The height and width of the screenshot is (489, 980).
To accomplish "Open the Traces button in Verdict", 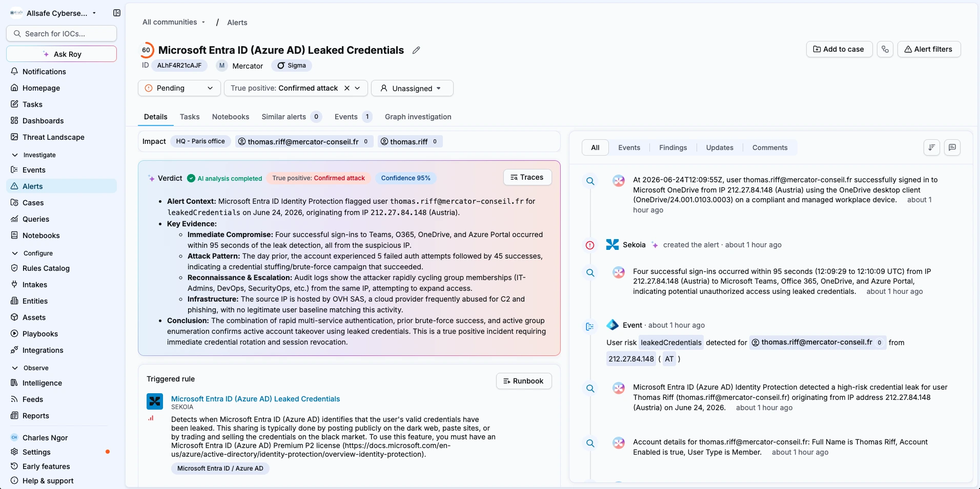I will pyautogui.click(x=527, y=177).
